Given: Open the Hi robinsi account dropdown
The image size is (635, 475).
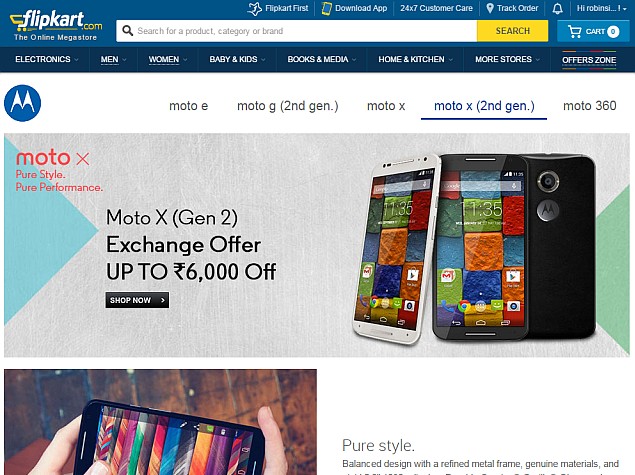Looking at the screenshot, I should pyautogui.click(x=601, y=8).
